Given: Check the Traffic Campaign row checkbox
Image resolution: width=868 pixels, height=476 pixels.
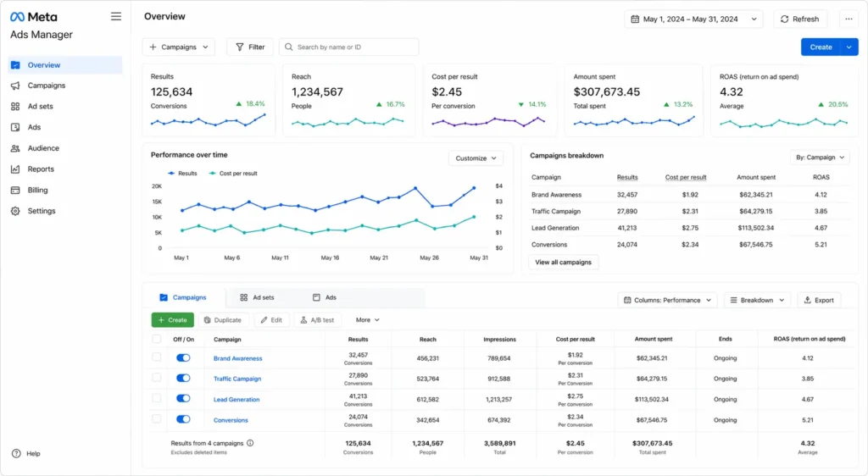Looking at the screenshot, I should click(x=156, y=378).
